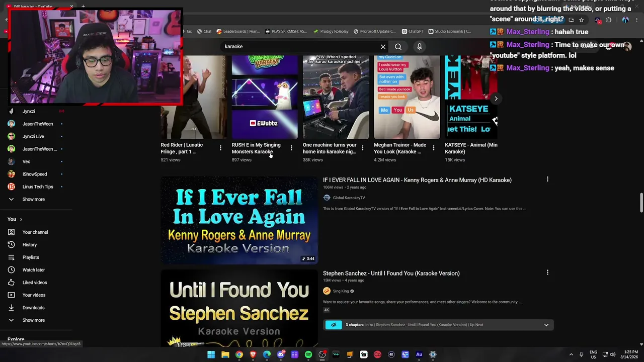Image resolution: width=644 pixels, height=362 pixels.
Task: Start voice search with the microphone
Action: 420,47
